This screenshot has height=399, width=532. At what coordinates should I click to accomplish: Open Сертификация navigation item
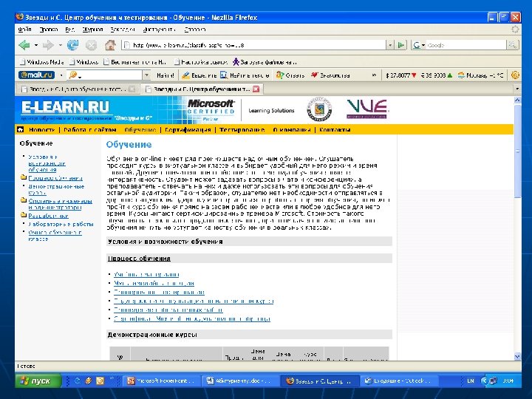coord(188,129)
